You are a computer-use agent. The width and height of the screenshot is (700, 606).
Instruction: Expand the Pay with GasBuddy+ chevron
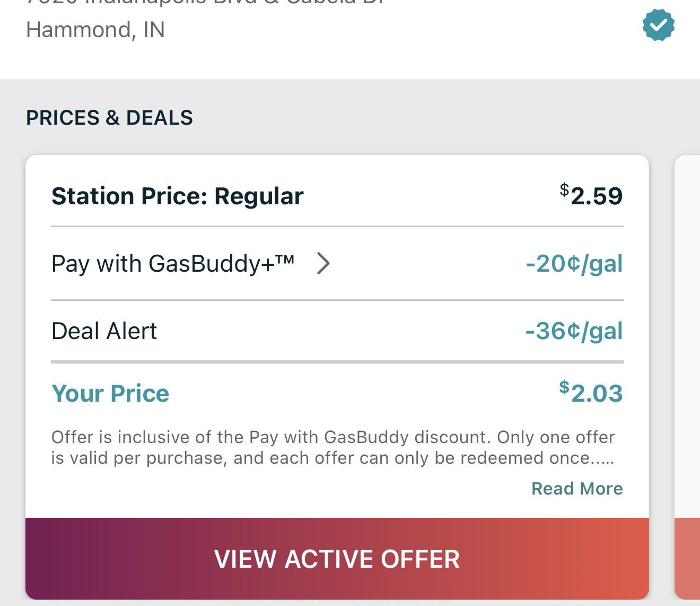pyautogui.click(x=323, y=263)
